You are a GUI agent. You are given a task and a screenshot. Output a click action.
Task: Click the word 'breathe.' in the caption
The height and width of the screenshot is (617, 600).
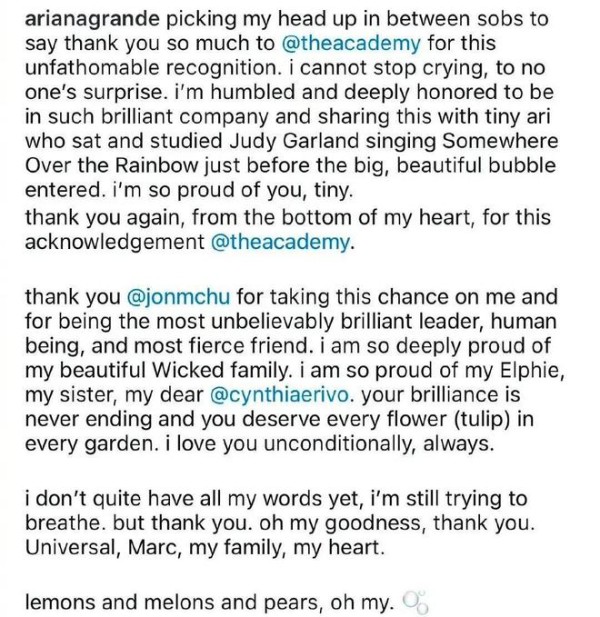[x=66, y=523]
